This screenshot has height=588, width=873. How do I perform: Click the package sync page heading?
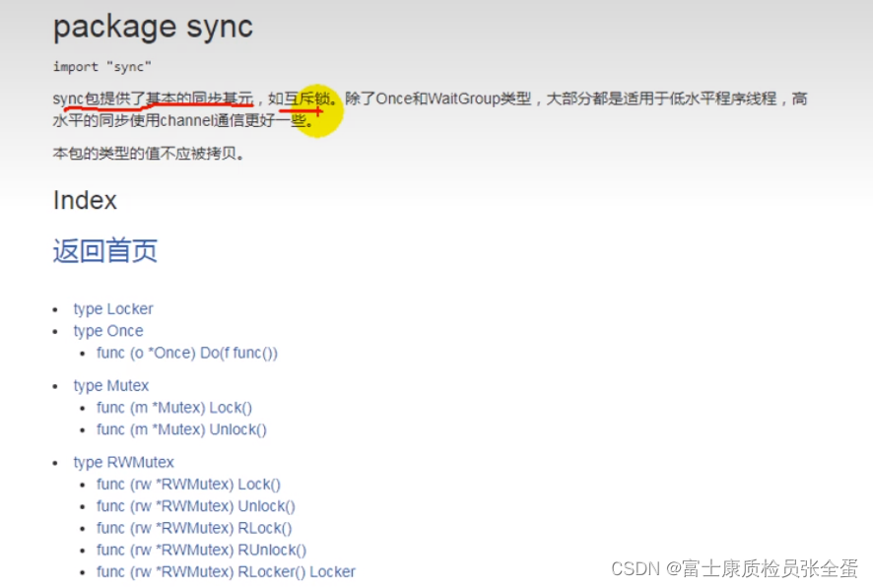pos(152,28)
